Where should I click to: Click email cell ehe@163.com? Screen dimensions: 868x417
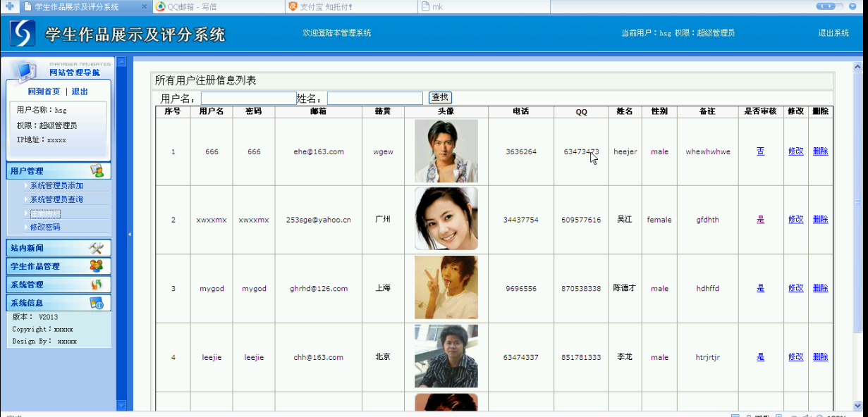(319, 151)
